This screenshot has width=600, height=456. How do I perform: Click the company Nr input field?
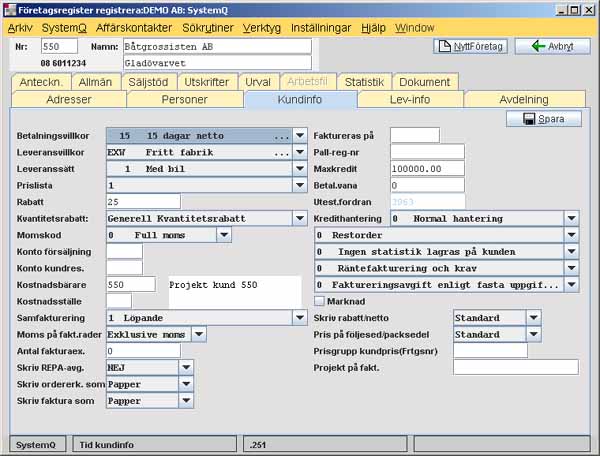pos(59,46)
